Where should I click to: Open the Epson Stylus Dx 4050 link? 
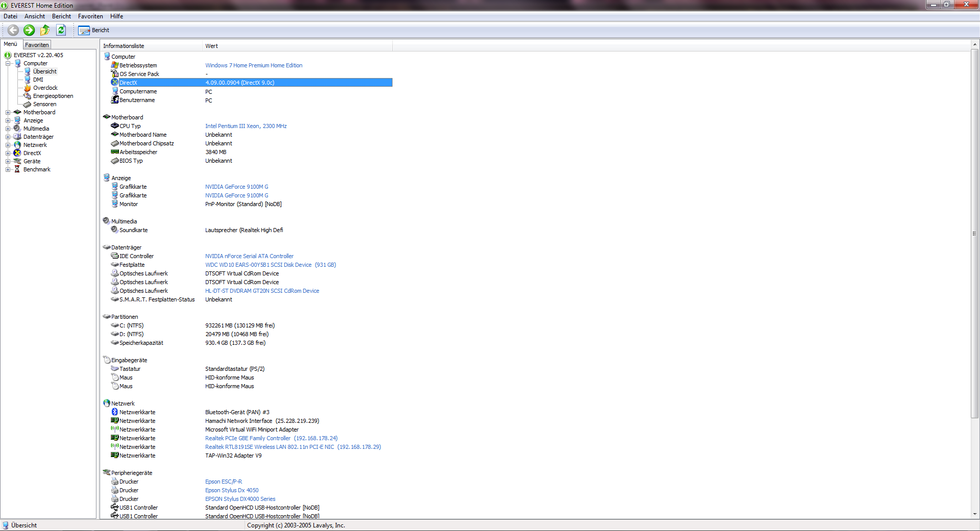point(232,490)
